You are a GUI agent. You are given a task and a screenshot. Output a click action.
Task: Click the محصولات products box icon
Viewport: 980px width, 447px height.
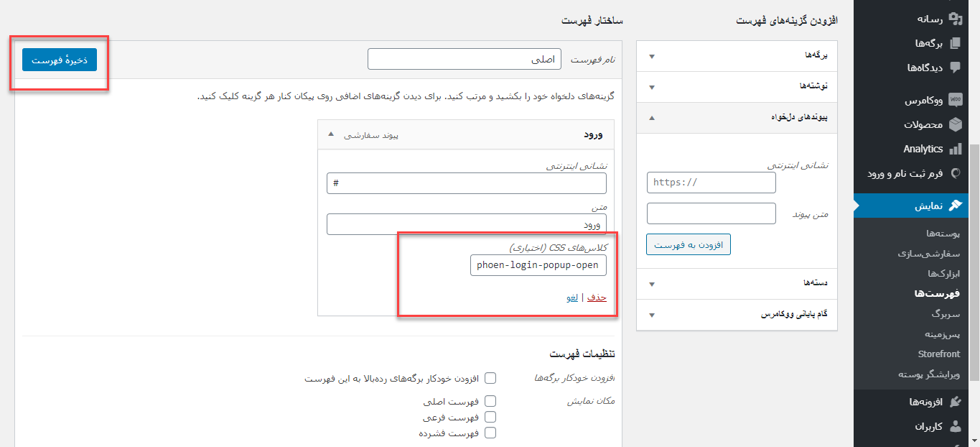point(955,124)
